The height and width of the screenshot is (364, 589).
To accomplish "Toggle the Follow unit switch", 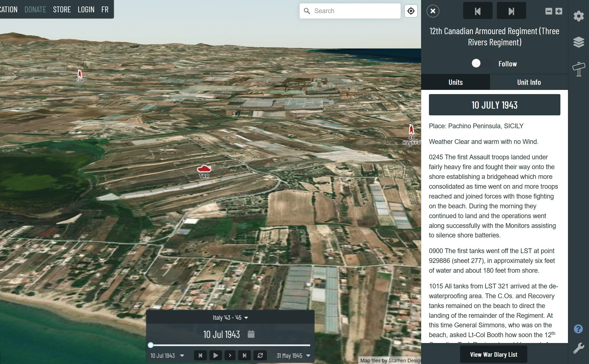I will 481,64.
